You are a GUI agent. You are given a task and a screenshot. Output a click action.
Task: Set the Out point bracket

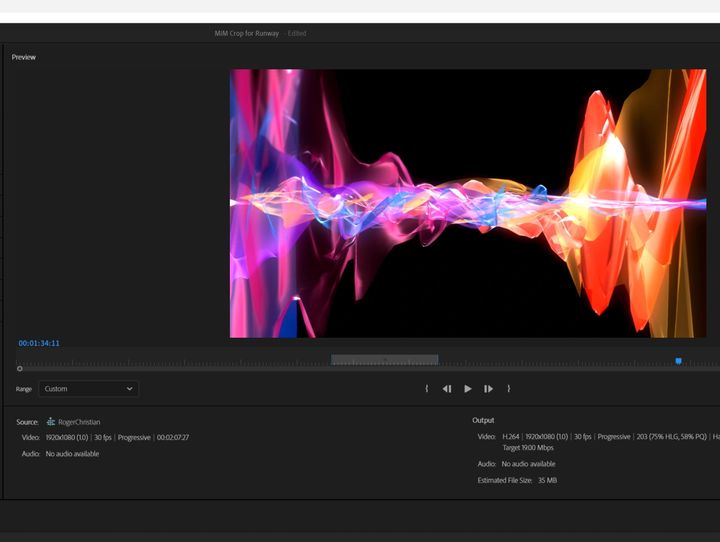[x=508, y=389]
